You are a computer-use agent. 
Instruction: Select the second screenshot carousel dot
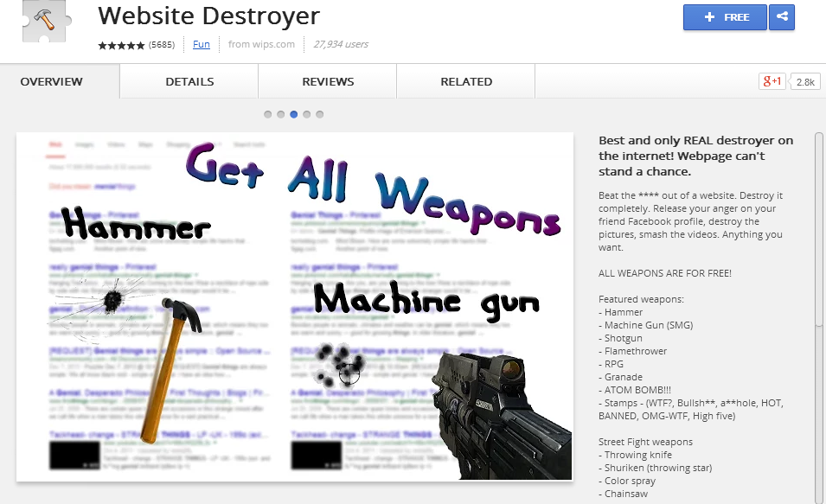point(281,114)
